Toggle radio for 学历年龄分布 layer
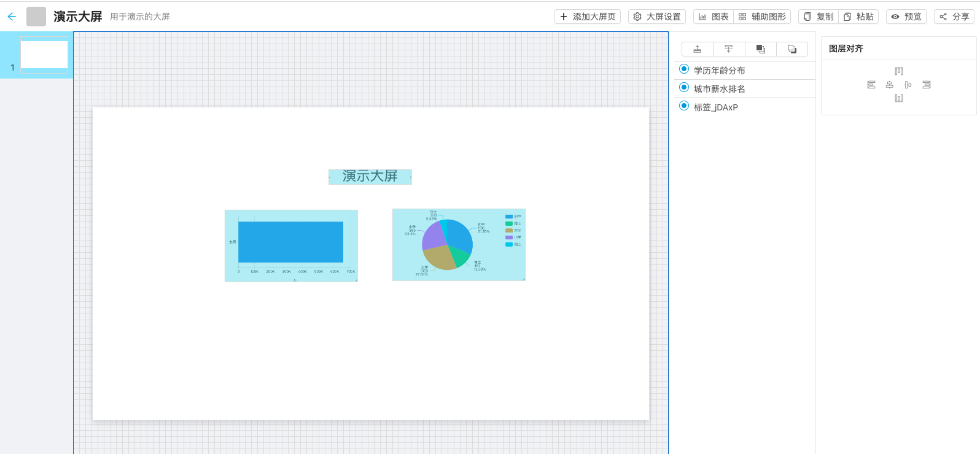The width and height of the screenshot is (980, 454). click(x=684, y=69)
